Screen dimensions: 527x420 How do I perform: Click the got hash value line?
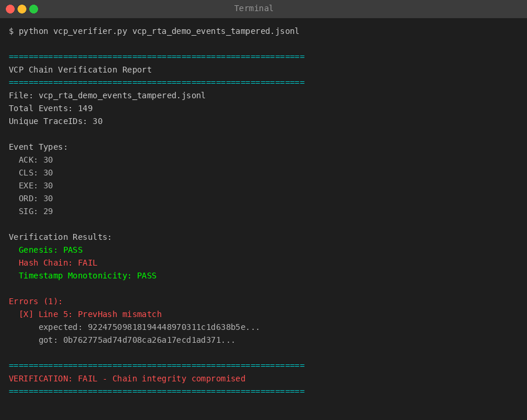coord(136,340)
